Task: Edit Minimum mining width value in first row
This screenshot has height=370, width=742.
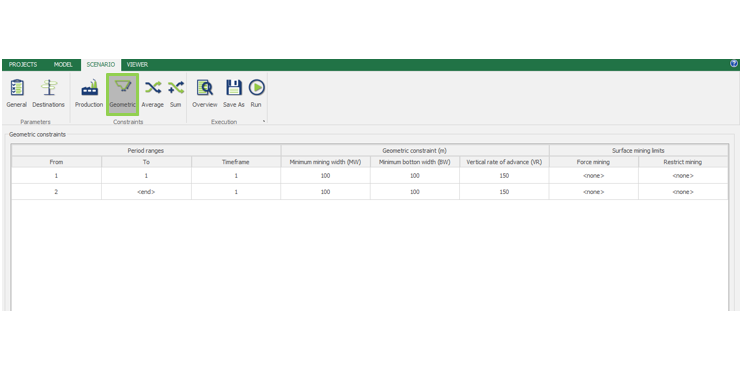Action: pyautogui.click(x=325, y=176)
